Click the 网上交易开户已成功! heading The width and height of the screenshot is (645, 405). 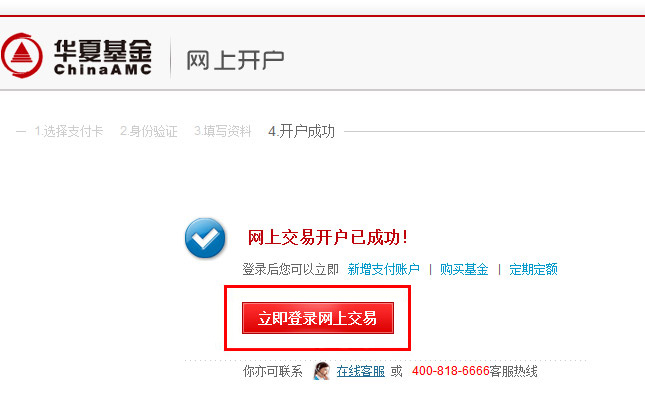tap(327, 237)
